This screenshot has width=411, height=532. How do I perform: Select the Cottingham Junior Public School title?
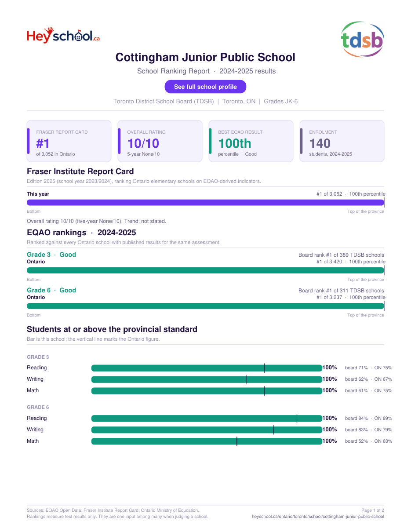click(x=205, y=57)
